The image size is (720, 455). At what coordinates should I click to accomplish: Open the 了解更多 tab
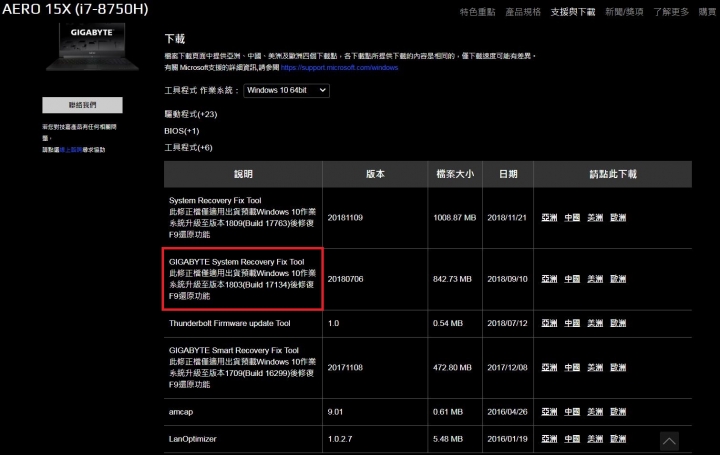(x=671, y=12)
